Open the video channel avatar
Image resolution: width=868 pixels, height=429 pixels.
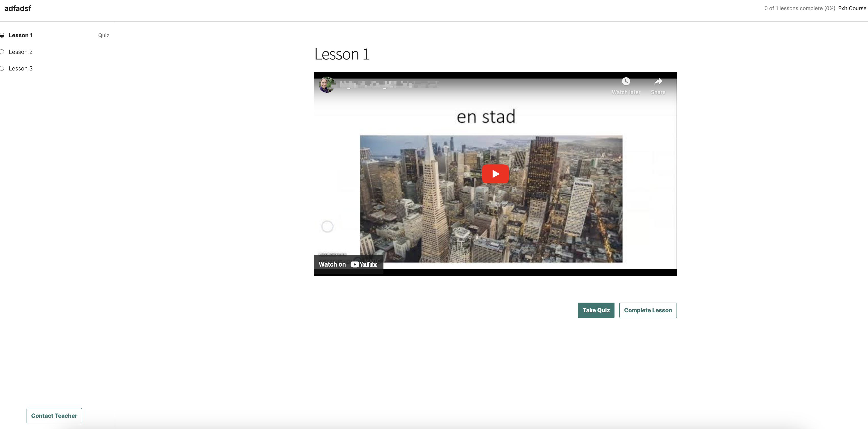pos(326,85)
